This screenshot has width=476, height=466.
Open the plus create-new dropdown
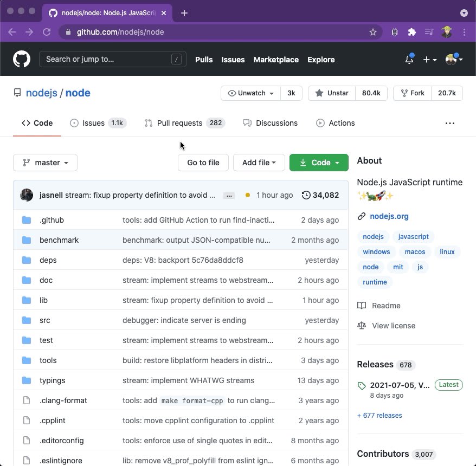coord(430,60)
